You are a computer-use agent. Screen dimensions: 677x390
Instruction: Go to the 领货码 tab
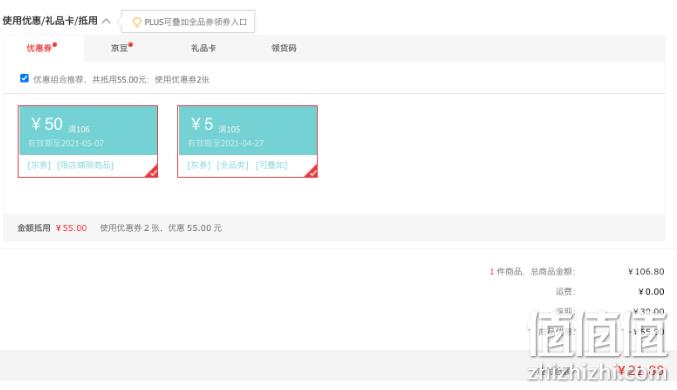284,48
